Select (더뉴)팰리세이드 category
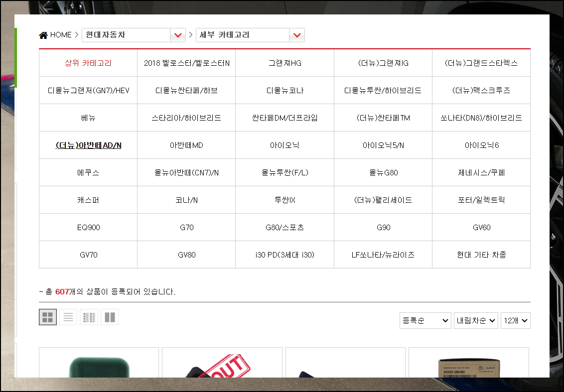Viewport: 564px width, 392px height. tap(383, 200)
